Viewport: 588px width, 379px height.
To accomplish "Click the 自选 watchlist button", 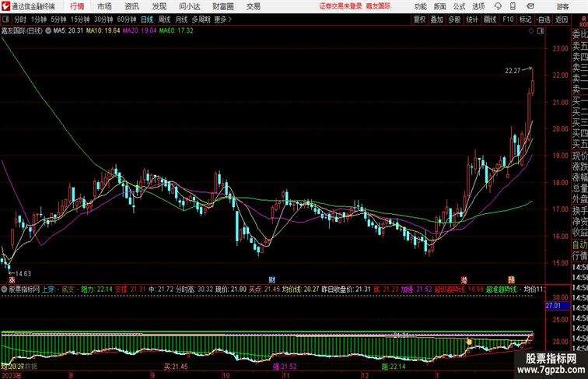I will coord(544,19).
